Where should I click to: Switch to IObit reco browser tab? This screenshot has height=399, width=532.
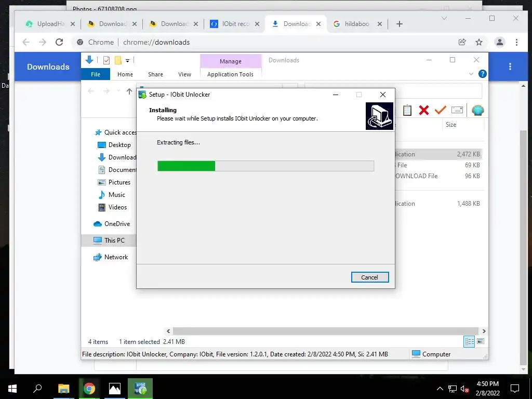(x=235, y=24)
